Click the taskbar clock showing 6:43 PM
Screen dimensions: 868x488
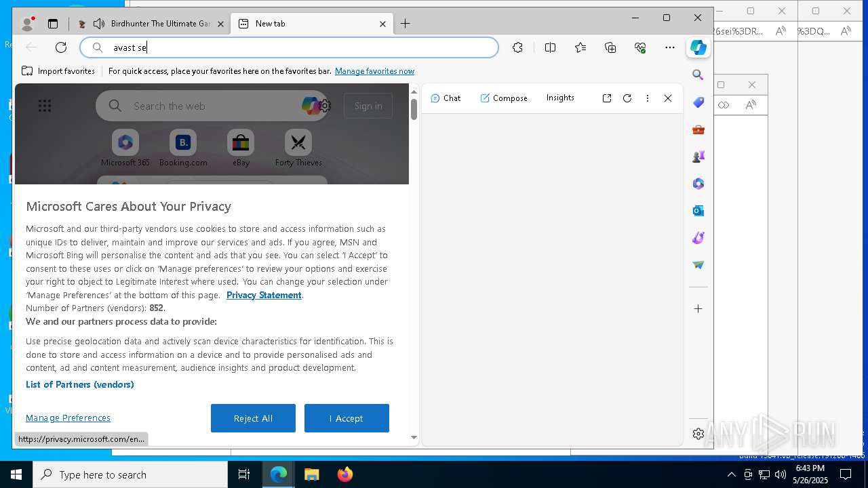click(810, 474)
